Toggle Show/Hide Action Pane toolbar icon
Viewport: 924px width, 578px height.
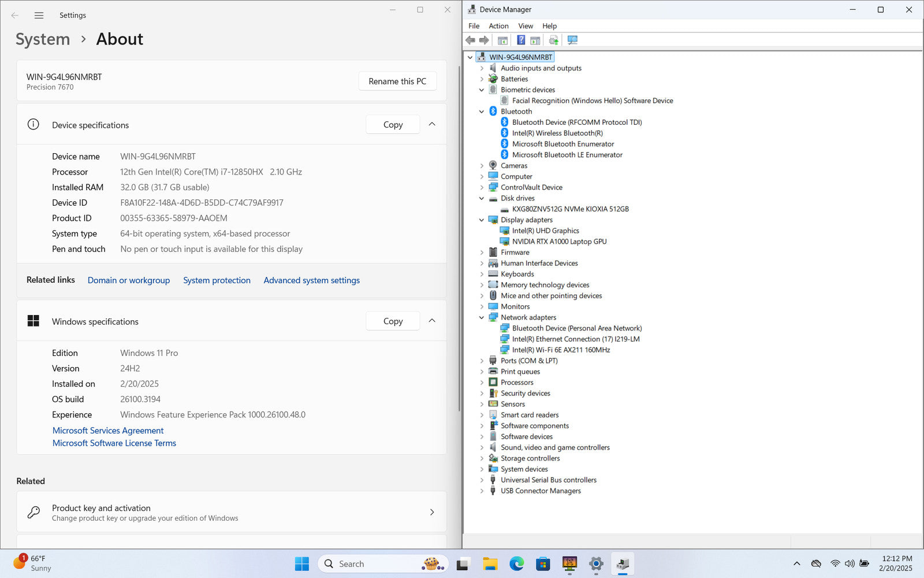click(535, 40)
